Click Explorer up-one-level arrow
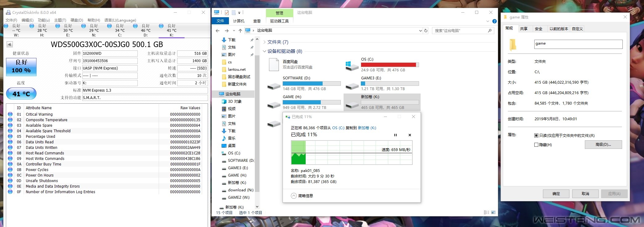This screenshot has width=644, height=227. click(x=240, y=31)
